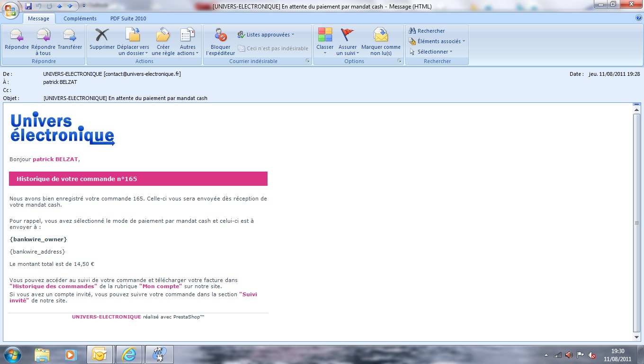Open the "Mon compte" link in the email
The height and width of the screenshot is (364, 644).
(161, 286)
